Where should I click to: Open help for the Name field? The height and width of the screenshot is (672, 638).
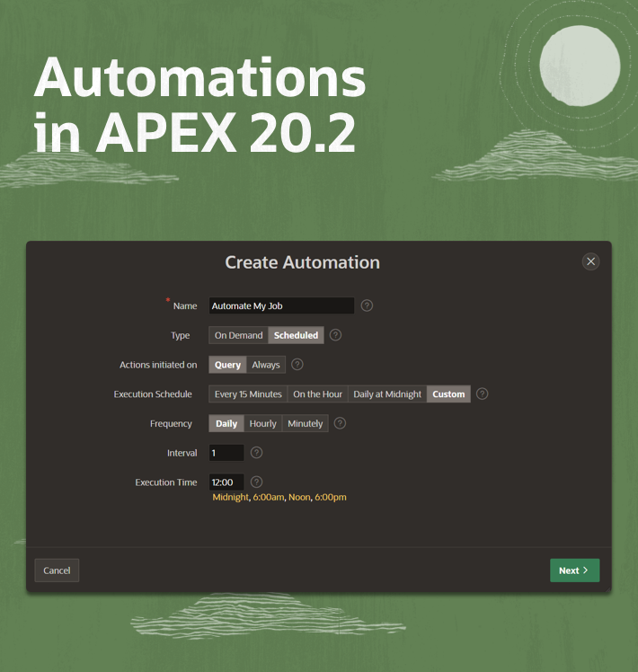click(367, 305)
